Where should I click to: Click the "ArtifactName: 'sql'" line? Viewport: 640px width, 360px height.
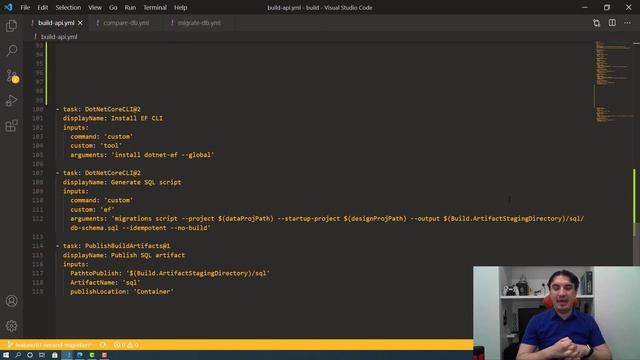coord(105,283)
